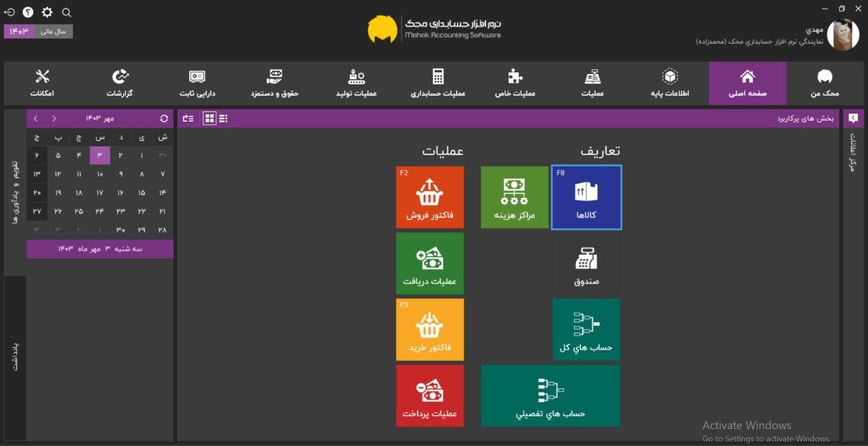This screenshot has width=868, height=446.
Task: Select day ۳۰ in the calendar
Action: coord(121,230)
